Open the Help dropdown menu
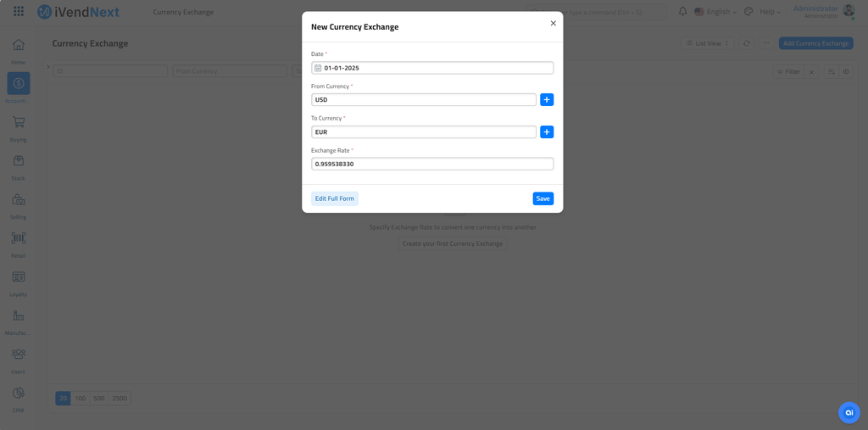Screen dimensions: 868x430 tap(770, 12)
